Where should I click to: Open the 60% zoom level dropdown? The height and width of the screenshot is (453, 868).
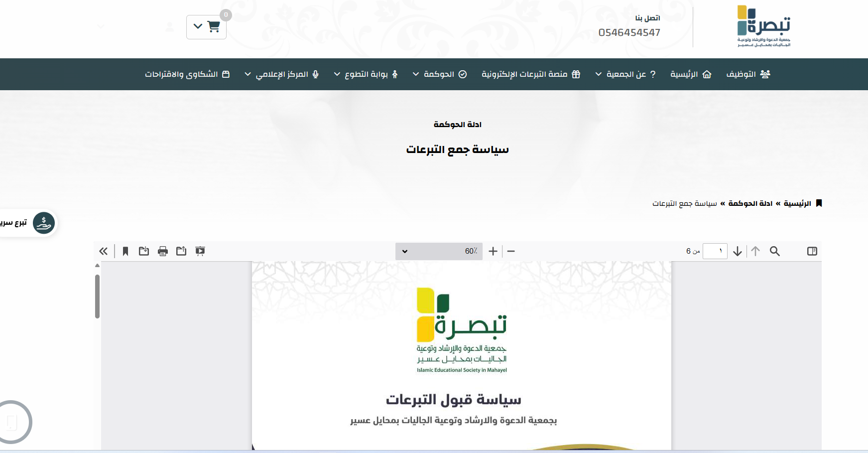pyautogui.click(x=439, y=251)
